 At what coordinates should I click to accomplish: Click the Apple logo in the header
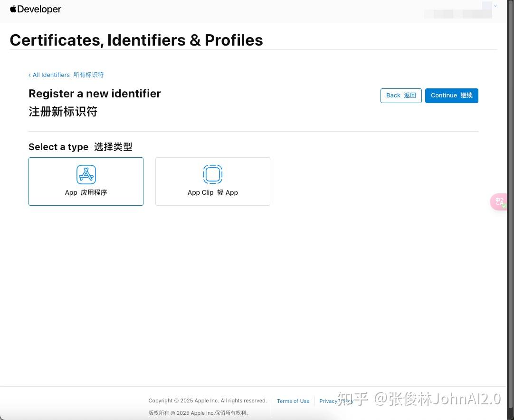tap(13, 8)
